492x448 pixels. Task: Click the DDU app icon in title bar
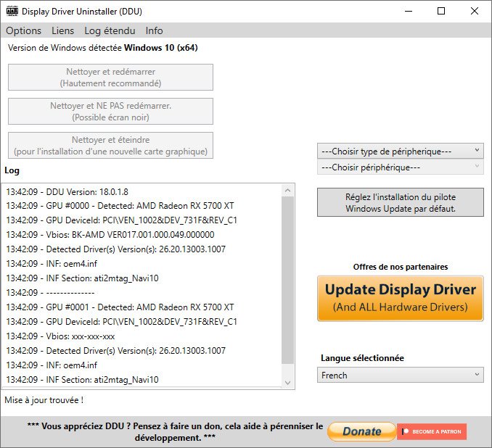[12, 12]
